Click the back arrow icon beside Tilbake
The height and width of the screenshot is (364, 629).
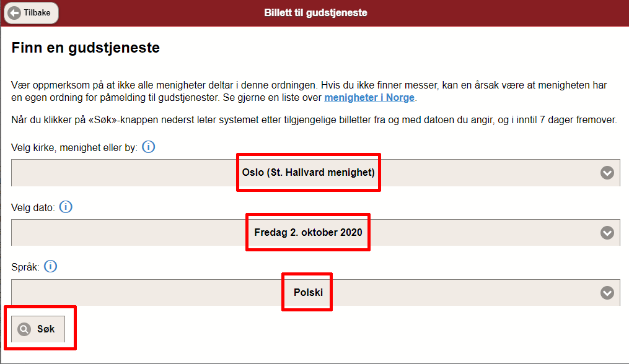[x=14, y=12]
